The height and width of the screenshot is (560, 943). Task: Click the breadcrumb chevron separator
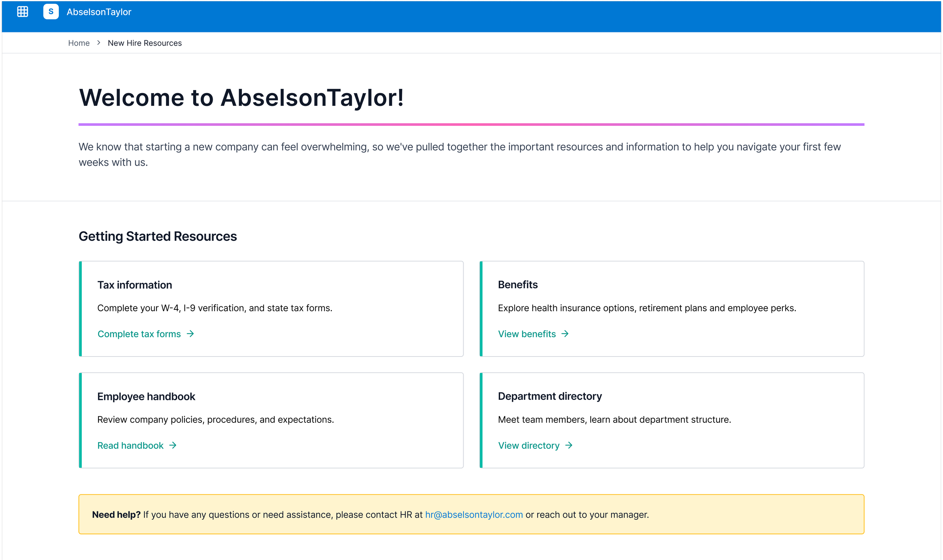[x=98, y=43]
